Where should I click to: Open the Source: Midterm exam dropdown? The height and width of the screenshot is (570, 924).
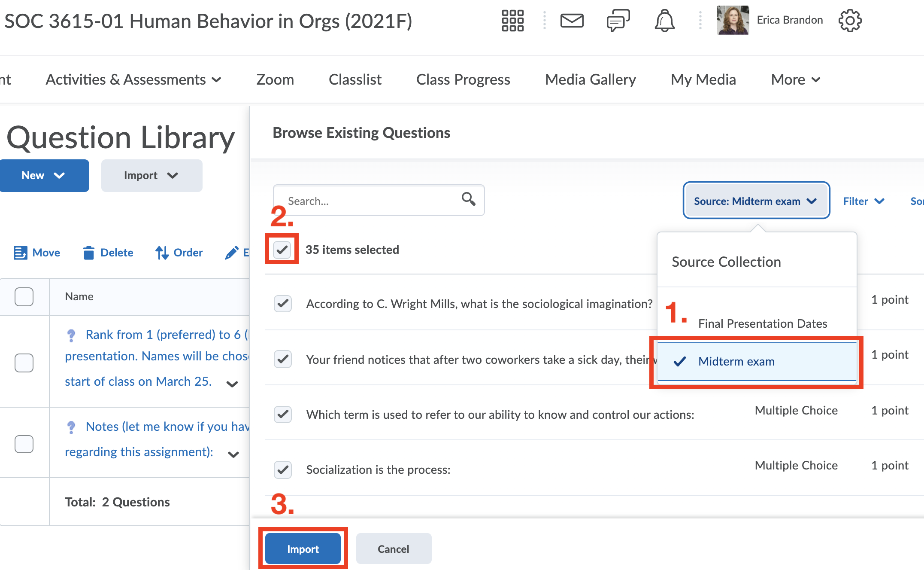point(756,201)
